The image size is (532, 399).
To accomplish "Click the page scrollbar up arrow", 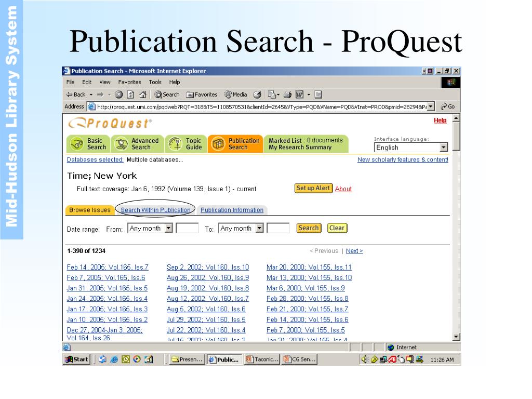I will click(456, 118).
